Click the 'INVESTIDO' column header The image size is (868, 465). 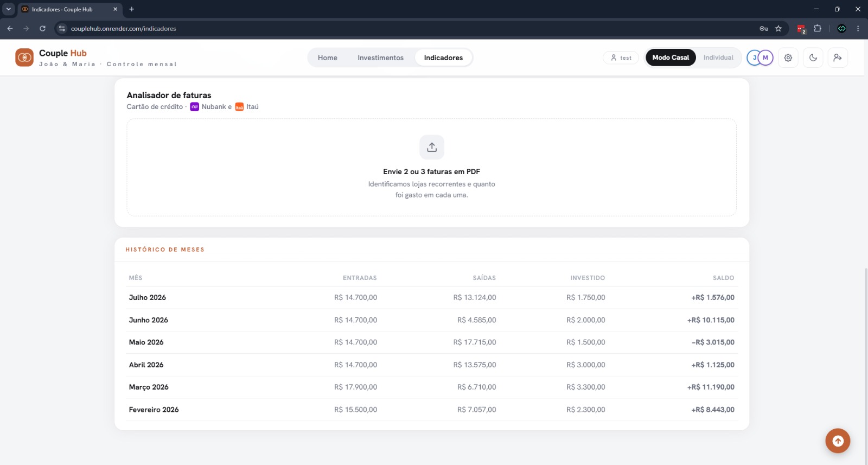(588, 278)
